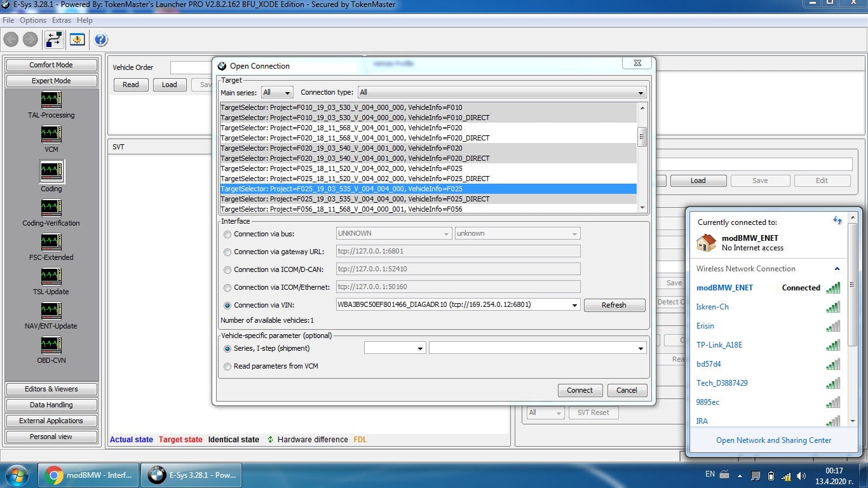Click the Connect button
This screenshot has width=868, height=488.
click(580, 390)
